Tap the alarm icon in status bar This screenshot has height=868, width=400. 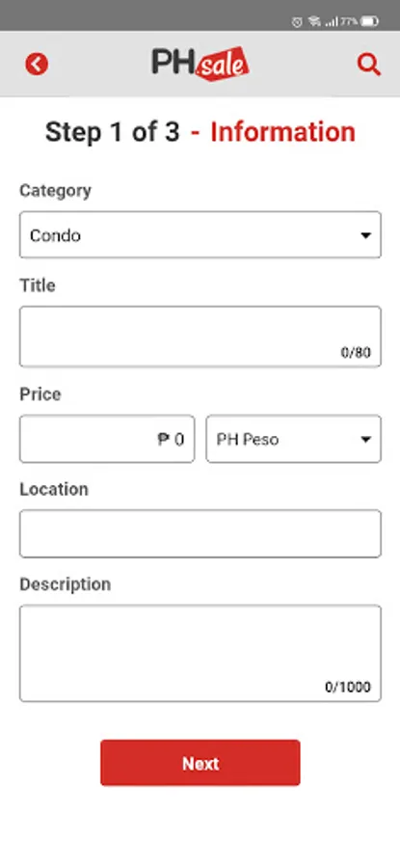coord(297,21)
